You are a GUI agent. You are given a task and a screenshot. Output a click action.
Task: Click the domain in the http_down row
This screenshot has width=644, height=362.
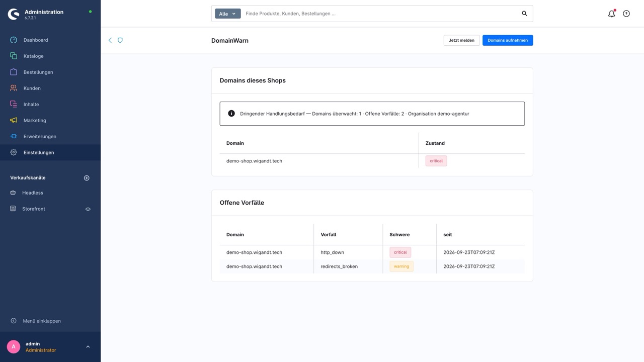click(x=254, y=252)
